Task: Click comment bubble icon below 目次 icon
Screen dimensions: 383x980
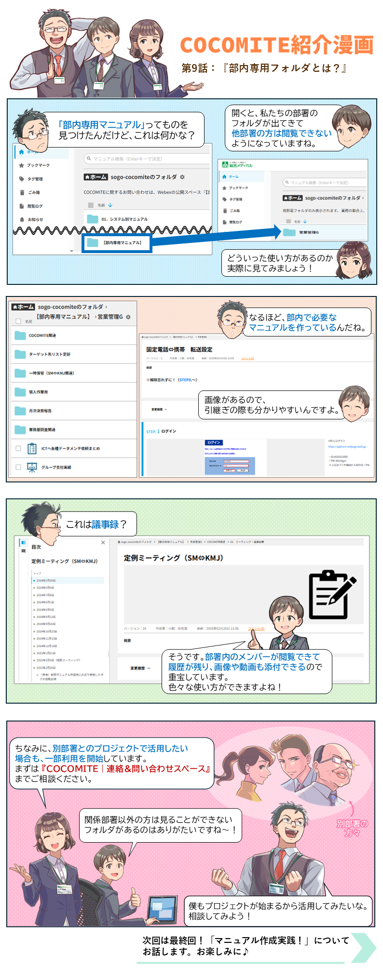Action: pos(23,551)
